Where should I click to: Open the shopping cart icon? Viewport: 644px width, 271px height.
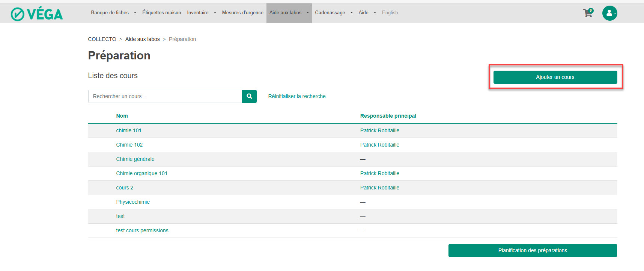coord(588,13)
